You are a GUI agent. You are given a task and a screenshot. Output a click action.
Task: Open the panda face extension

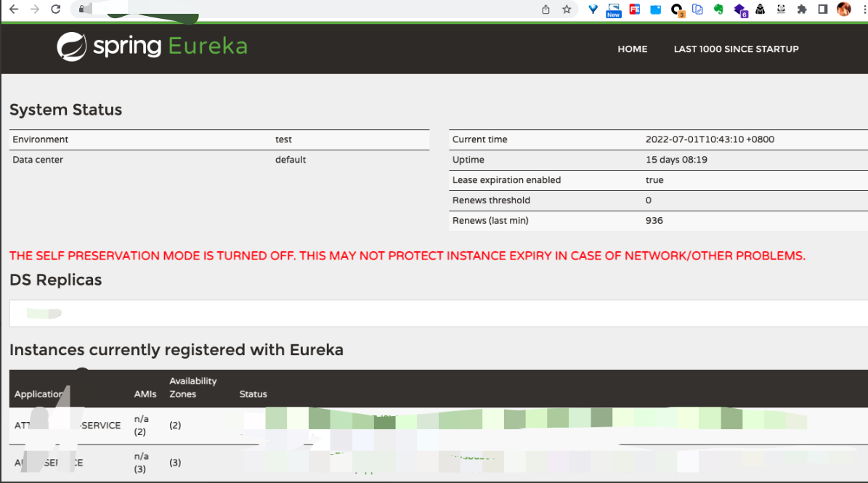(x=781, y=9)
